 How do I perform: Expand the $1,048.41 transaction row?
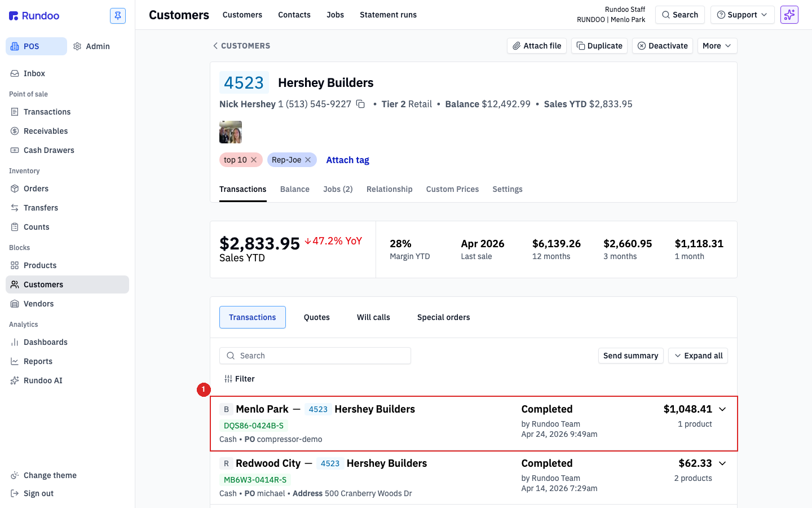pyautogui.click(x=722, y=409)
